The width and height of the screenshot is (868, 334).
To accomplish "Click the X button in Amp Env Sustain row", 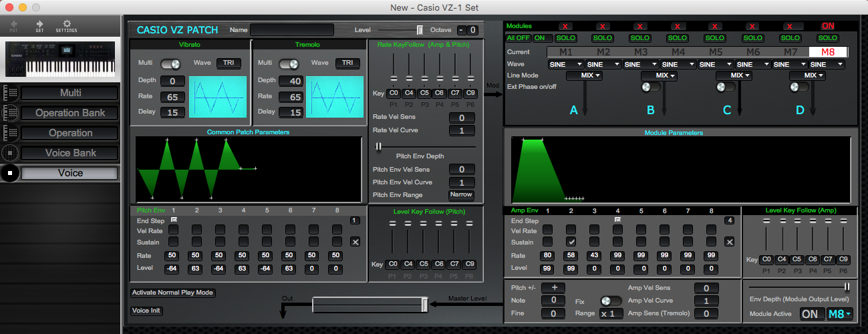I will (730, 242).
